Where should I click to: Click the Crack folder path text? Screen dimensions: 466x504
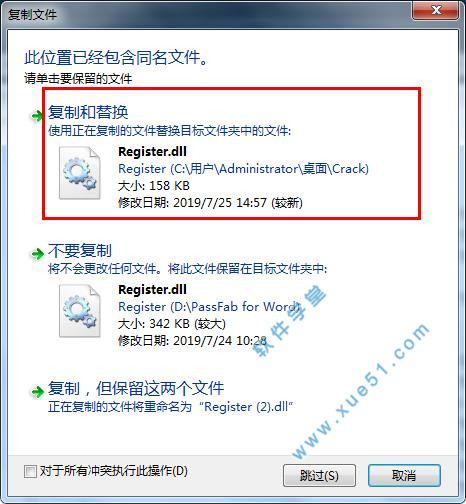243,169
